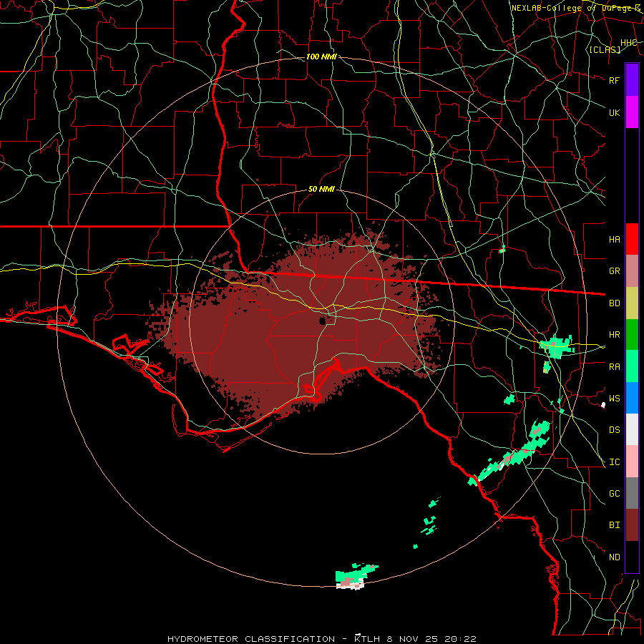The height and width of the screenshot is (644, 644).
Task: Click the purple RF legend color swatch
Action: [632, 80]
